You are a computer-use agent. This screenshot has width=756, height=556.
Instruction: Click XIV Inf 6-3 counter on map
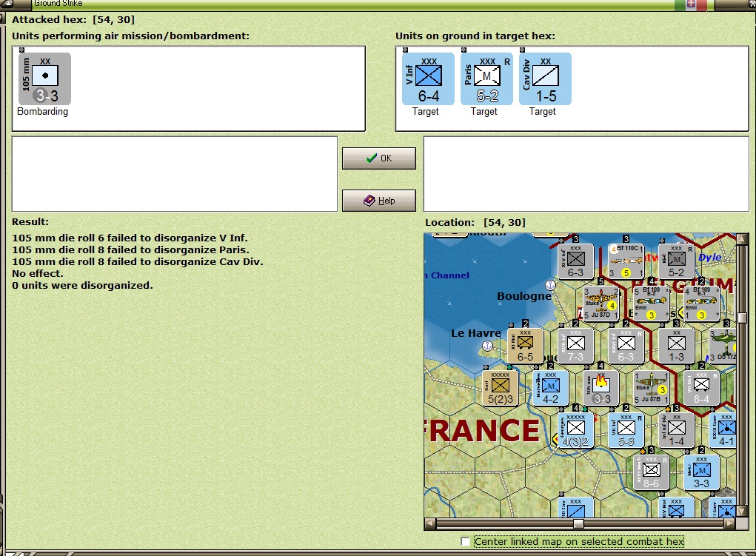point(575,261)
